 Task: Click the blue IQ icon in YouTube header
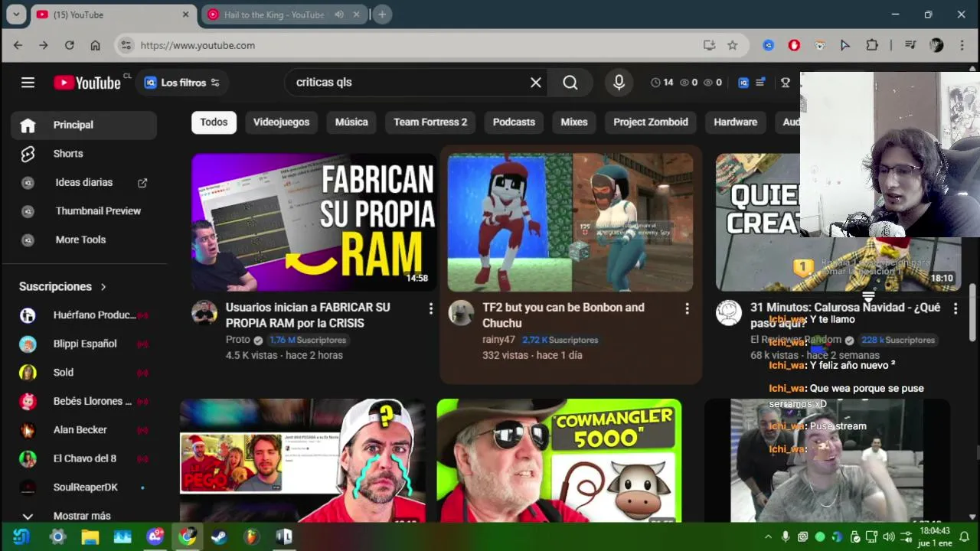coord(743,83)
